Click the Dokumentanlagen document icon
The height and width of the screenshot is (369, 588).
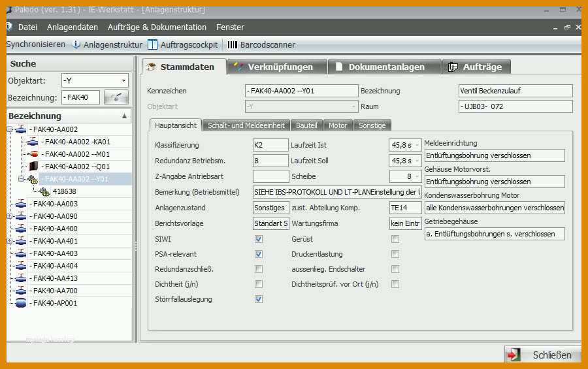coord(338,67)
